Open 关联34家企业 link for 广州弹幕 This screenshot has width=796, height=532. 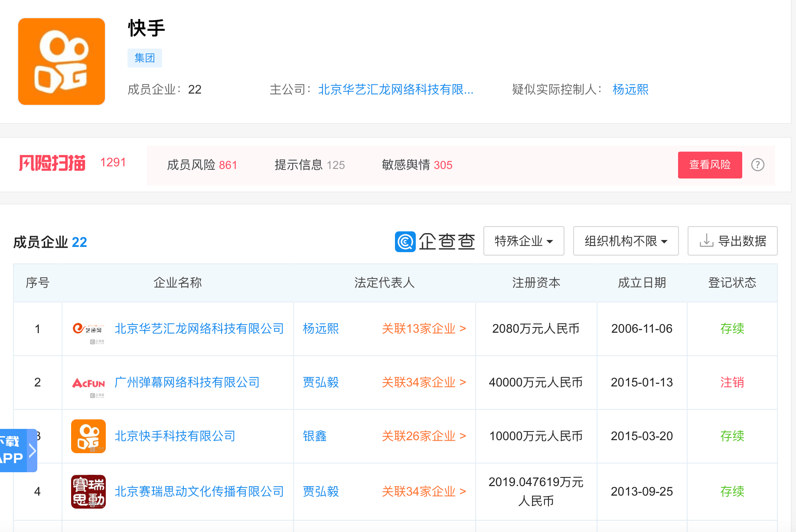pyautogui.click(x=424, y=383)
